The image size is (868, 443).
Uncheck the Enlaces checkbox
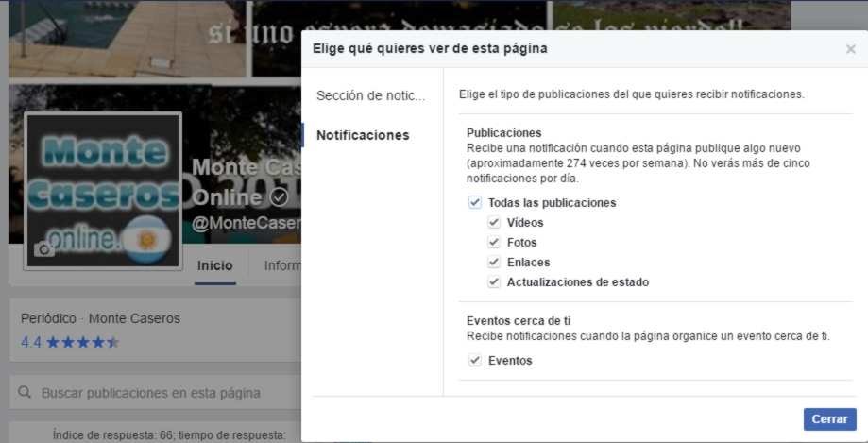tap(494, 262)
